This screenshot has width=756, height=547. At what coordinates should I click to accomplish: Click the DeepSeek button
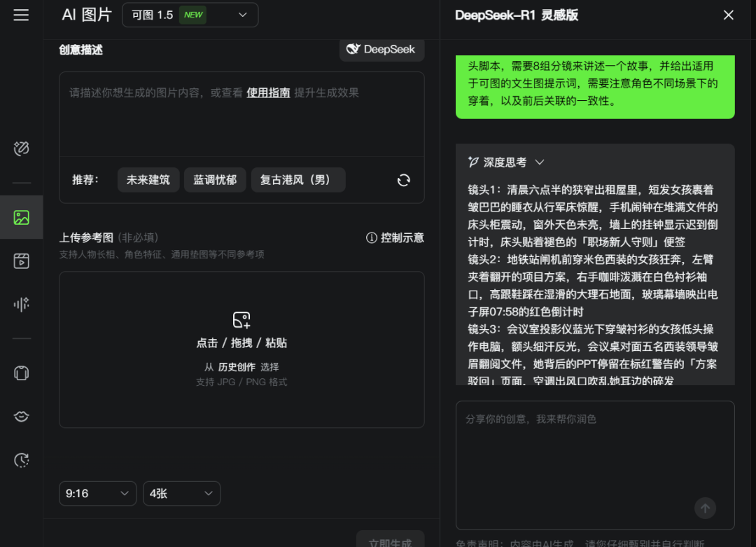click(x=381, y=49)
